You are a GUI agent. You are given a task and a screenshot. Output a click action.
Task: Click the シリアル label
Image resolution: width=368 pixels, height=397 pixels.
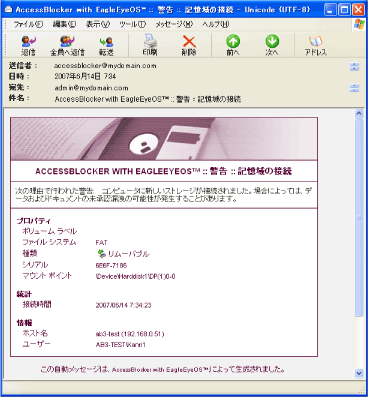[x=35, y=265]
